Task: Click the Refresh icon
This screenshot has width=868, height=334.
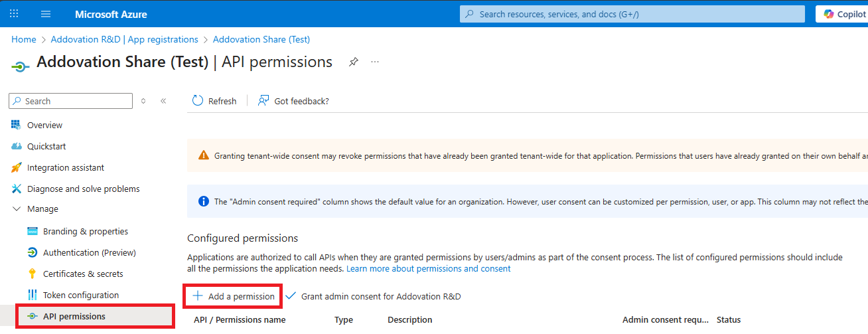Action: 198,101
